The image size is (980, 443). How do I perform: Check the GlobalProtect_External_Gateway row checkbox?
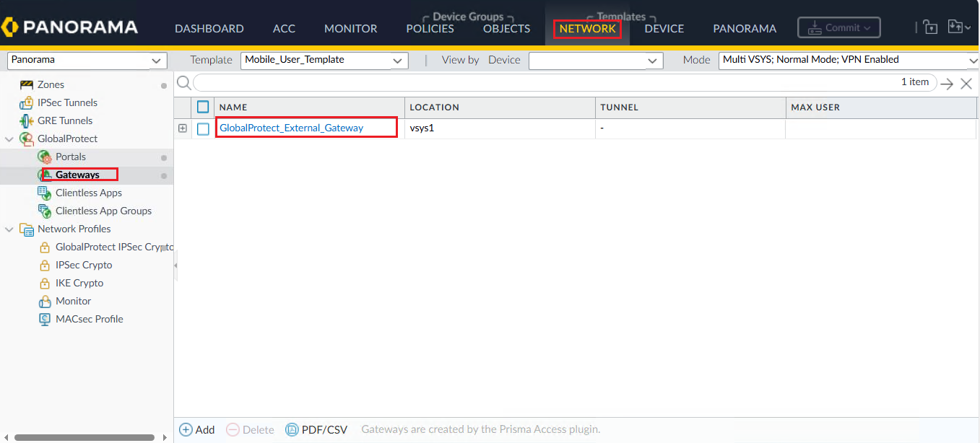(x=204, y=128)
